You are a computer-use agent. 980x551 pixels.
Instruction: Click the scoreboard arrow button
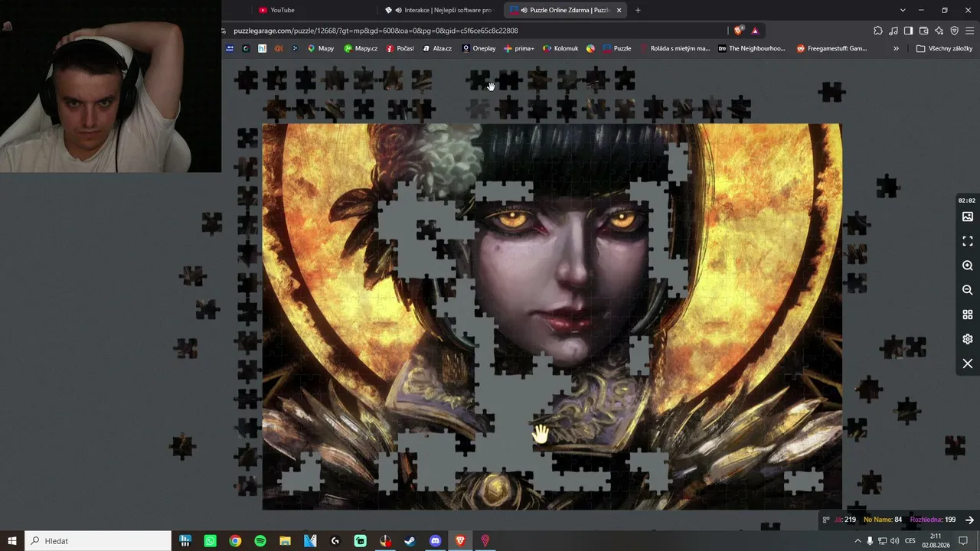(x=969, y=520)
